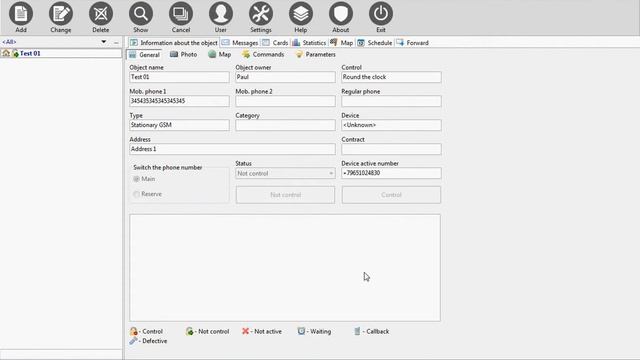
Task: Click the Delete toolbar icon
Action: click(x=101, y=14)
